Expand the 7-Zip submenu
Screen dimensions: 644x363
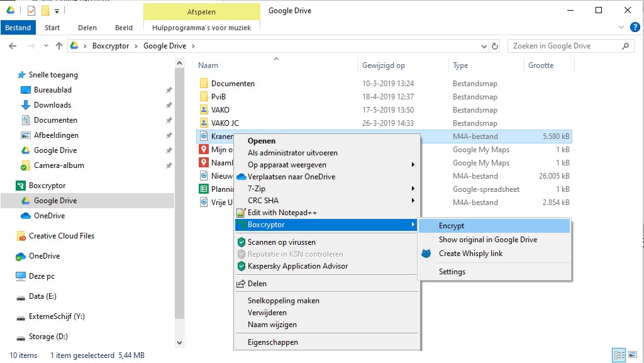413,189
